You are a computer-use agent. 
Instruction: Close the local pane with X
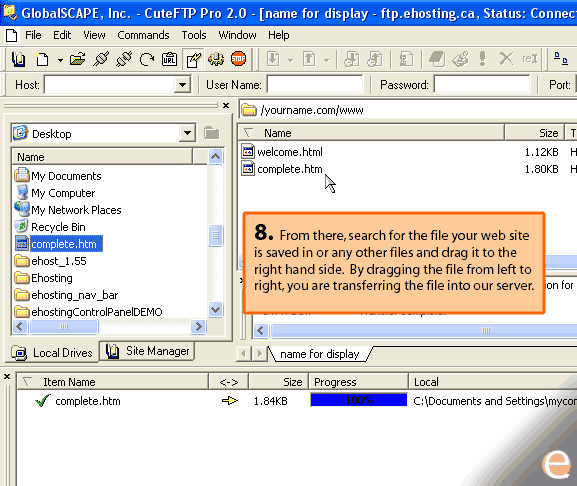226,106
